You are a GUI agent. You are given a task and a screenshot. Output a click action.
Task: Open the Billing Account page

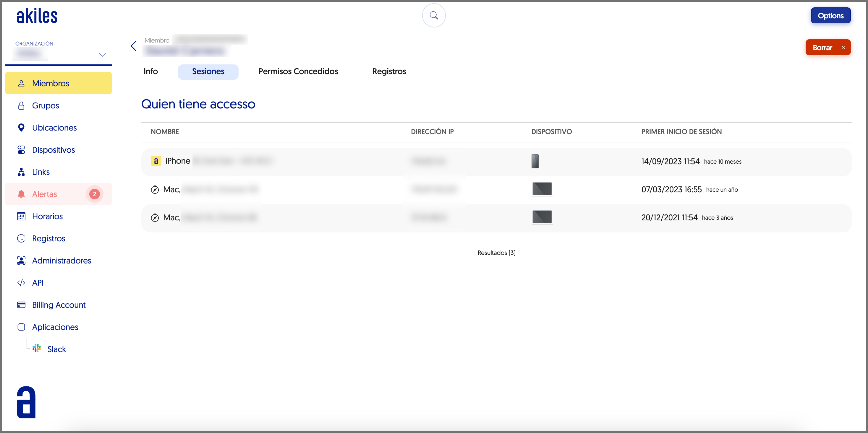59,305
